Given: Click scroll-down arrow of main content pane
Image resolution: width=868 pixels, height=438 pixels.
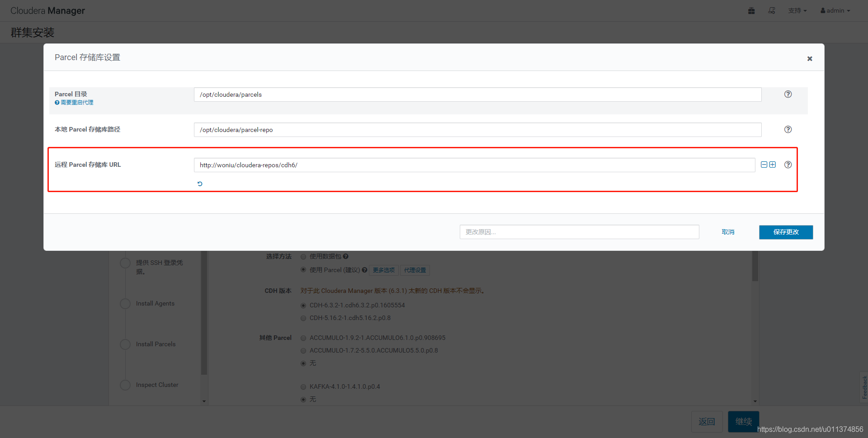Looking at the screenshot, I should [x=755, y=401].
